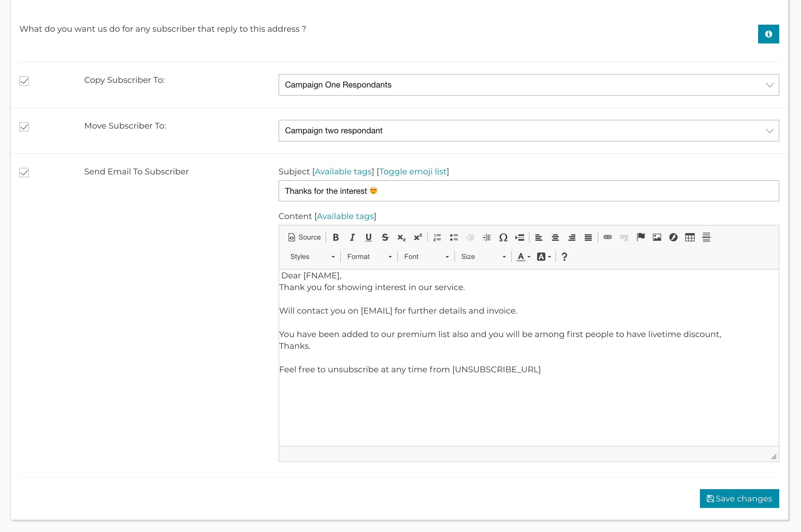
Task: Open Available tags link beside Content
Action: click(x=345, y=216)
